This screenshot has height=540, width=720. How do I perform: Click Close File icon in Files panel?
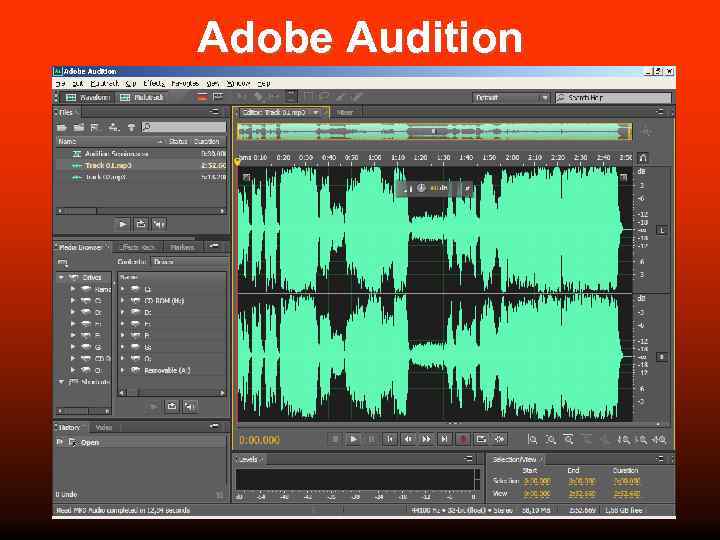[x=131, y=127]
